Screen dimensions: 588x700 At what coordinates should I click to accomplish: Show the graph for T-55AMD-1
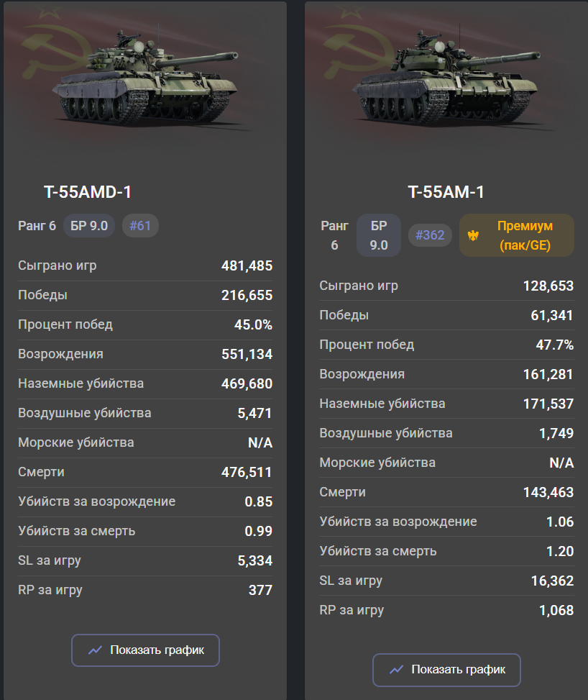tap(145, 650)
